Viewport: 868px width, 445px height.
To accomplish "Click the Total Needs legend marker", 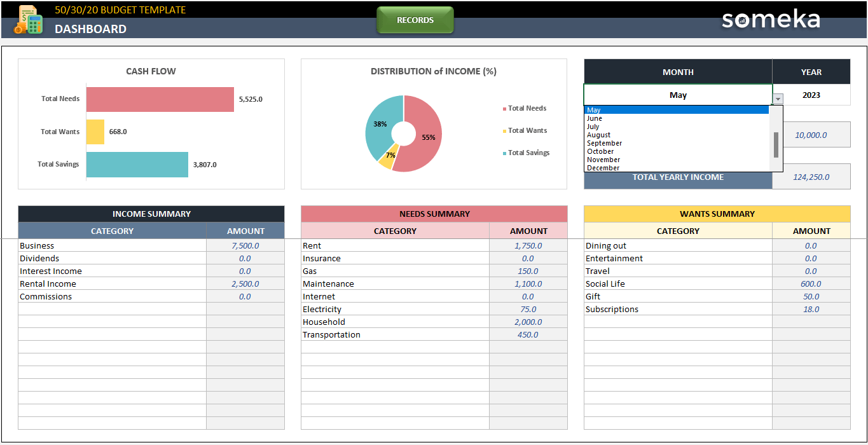I will pyautogui.click(x=504, y=109).
